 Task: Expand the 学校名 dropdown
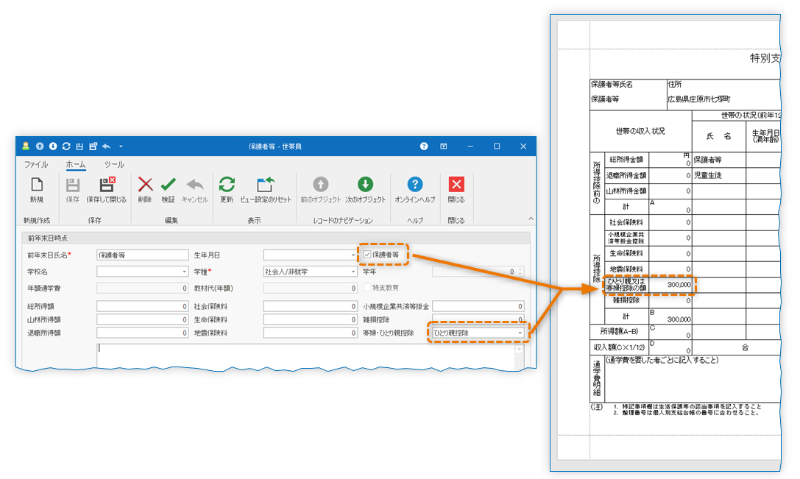[x=184, y=271]
